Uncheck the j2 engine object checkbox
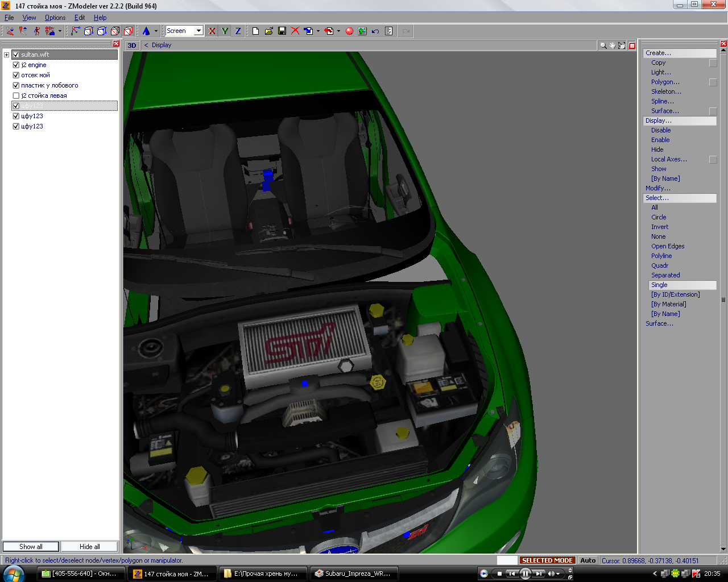Image resolution: width=728 pixels, height=582 pixels. 16,65
